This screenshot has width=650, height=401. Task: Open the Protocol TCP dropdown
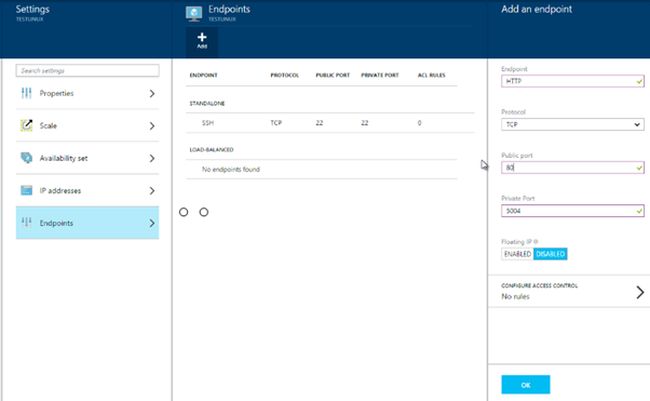[x=572, y=124]
